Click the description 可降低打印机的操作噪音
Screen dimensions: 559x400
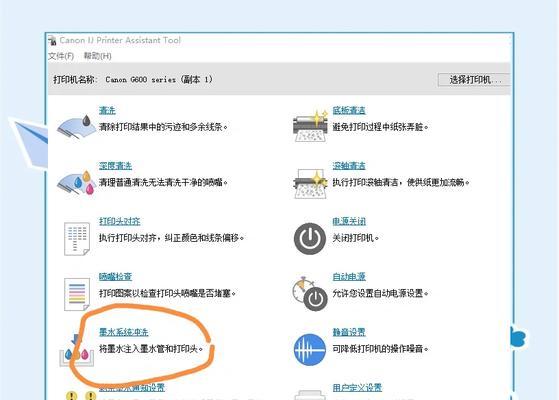point(380,349)
